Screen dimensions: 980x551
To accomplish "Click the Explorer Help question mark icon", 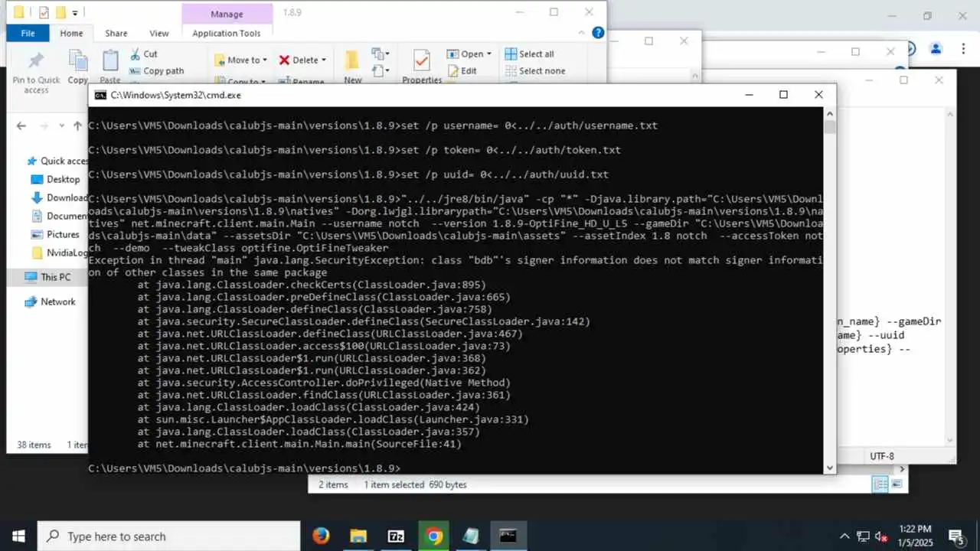I will tap(599, 33).
